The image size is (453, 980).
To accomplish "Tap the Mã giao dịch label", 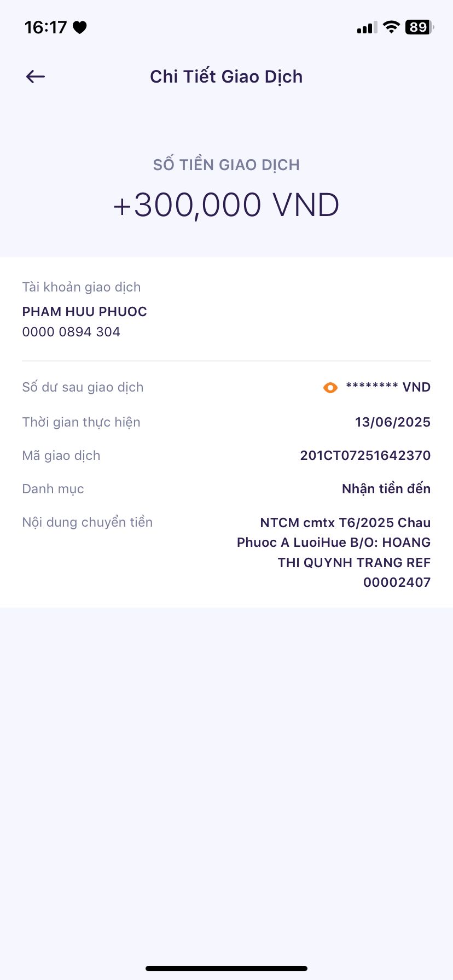I will [x=61, y=456].
